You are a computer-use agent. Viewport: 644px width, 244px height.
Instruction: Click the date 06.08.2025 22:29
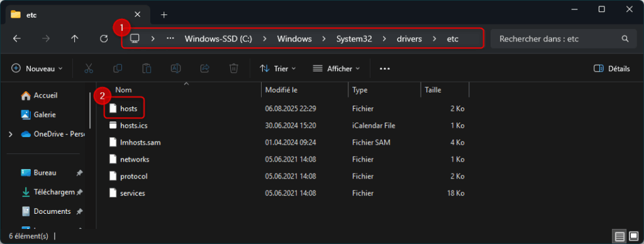point(291,109)
